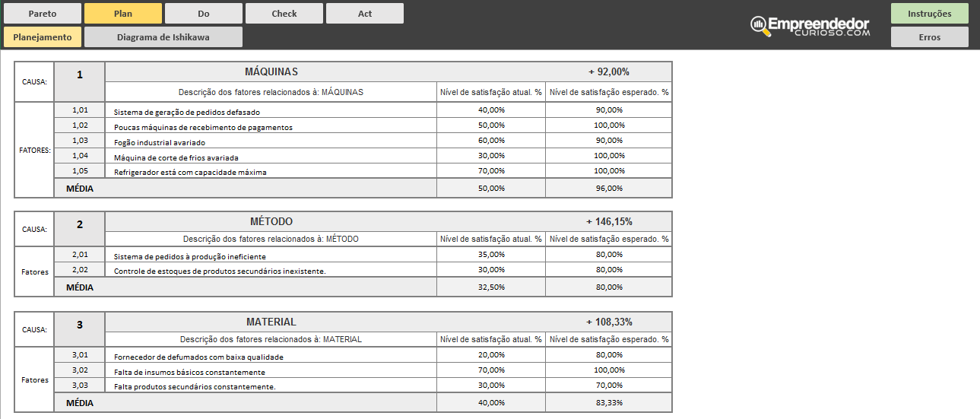Click 60,00% current satisfaction for Fogão industrial
Image resolution: width=980 pixels, height=419 pixels.
click(491, 141)
